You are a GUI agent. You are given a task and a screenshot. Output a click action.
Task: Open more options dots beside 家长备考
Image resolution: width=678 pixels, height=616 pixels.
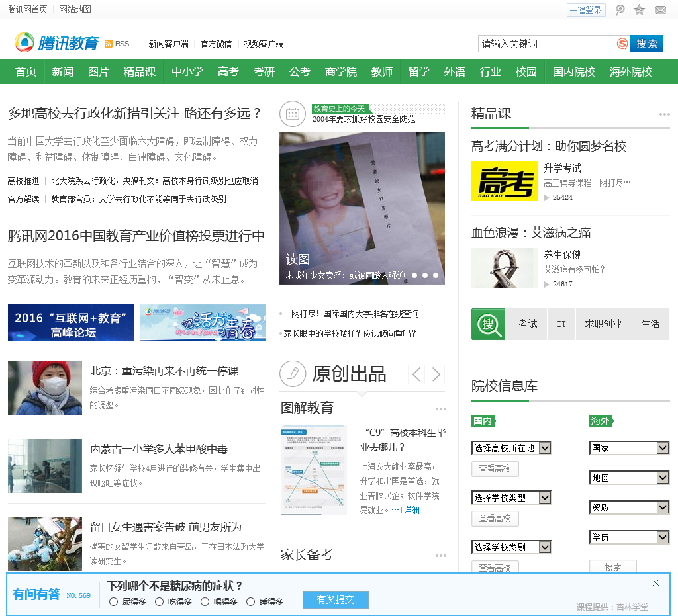(x=440, y=556)
